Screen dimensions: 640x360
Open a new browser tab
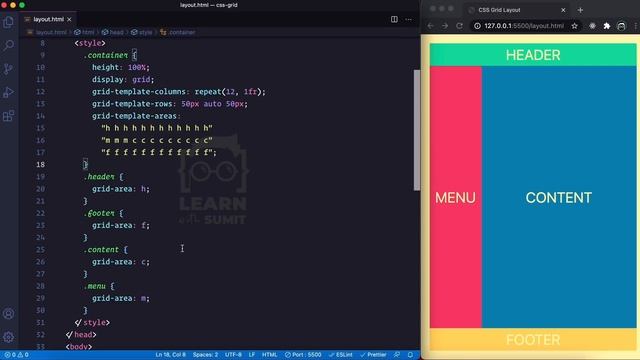[x=580, y=10]
